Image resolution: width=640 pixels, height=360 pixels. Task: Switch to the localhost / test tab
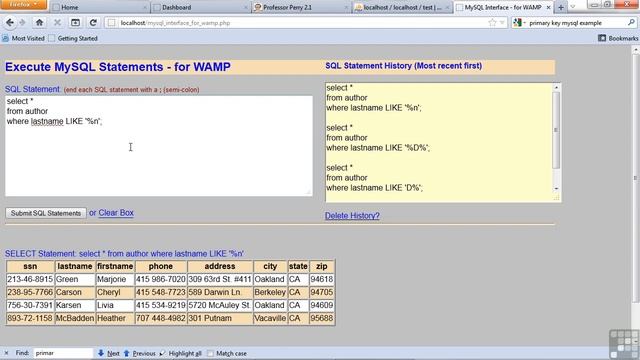coord(402,7)
